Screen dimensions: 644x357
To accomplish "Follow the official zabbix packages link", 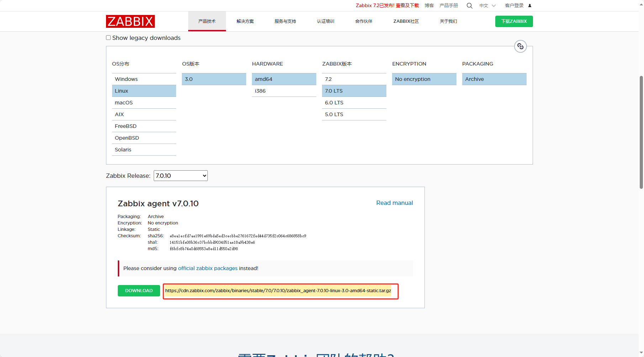I will tap(208, 268).
